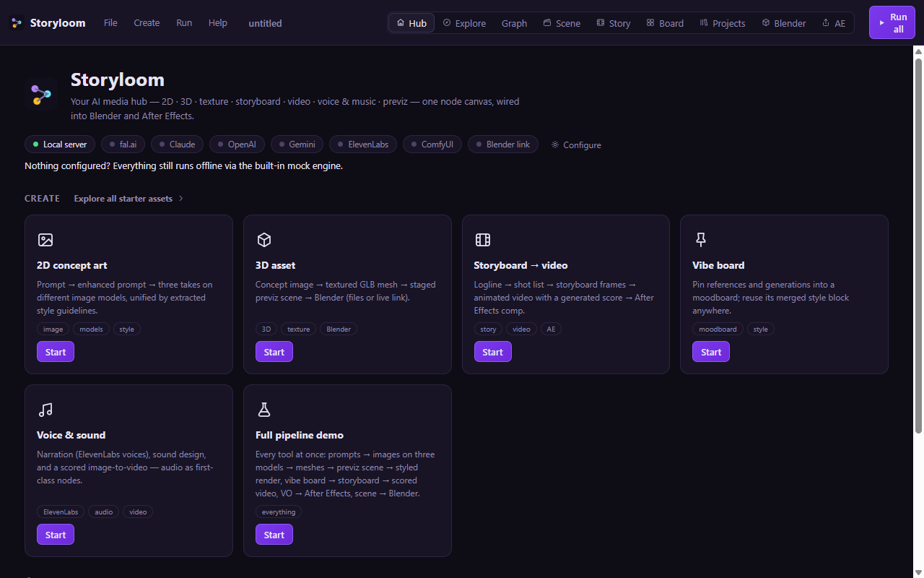Start the Full pipeline demo template
Screen dimensions: 924x578
pyautogui.click(x=274, y=535)
